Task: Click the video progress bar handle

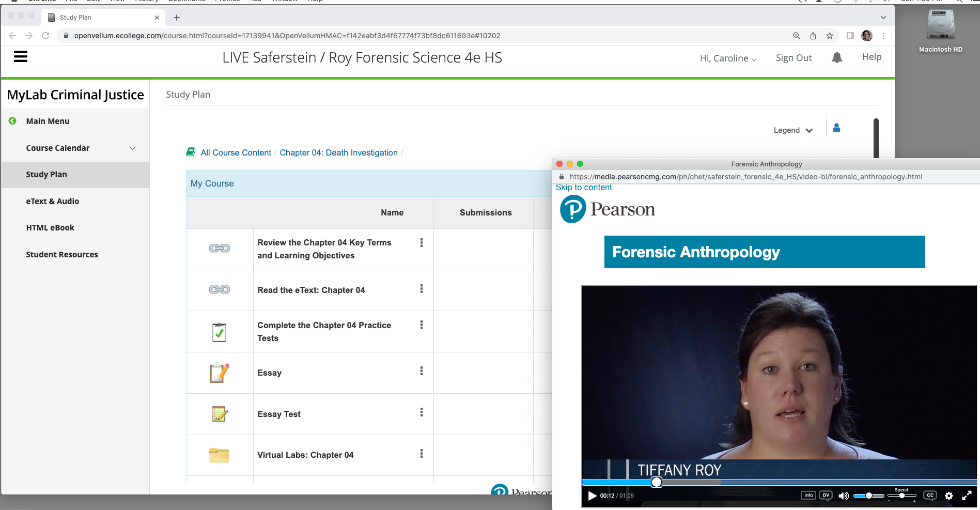Action: (656, 482)
